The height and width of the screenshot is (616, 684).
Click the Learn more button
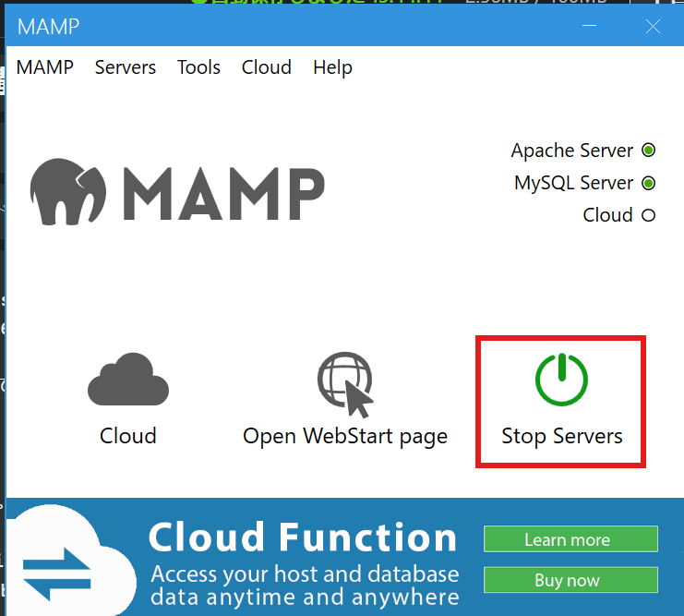pyautogui.click(x=570, y=539)
